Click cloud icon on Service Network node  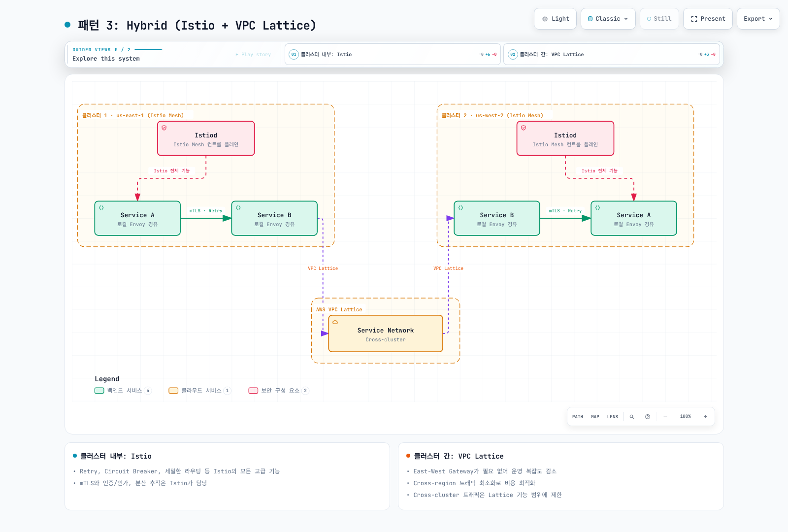point(335,322)
